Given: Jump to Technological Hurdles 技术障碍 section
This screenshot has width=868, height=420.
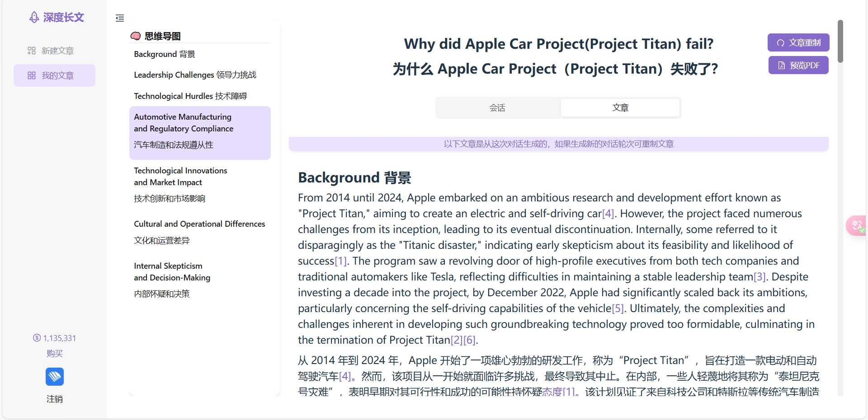Looking at the screenshot, I should pos(190,96).
